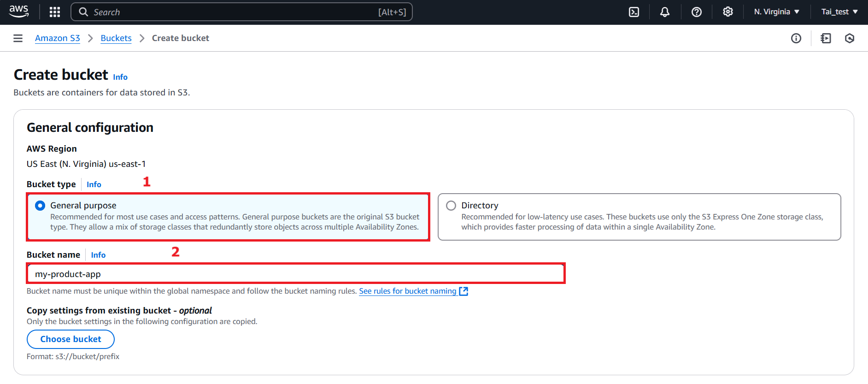Toggle the hamburger side navigation menu
The height and width of the screenshot is (384, 868).
click(x=18, y=38)
